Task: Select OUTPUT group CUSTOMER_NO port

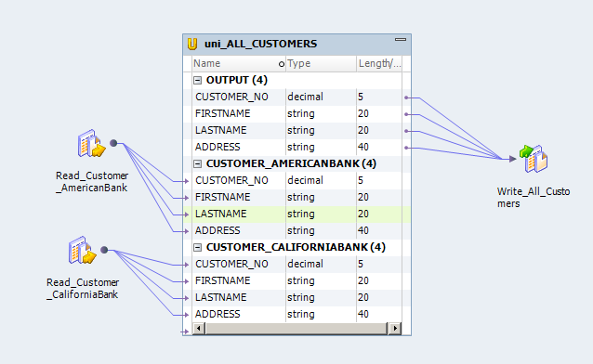Action: 296,97
